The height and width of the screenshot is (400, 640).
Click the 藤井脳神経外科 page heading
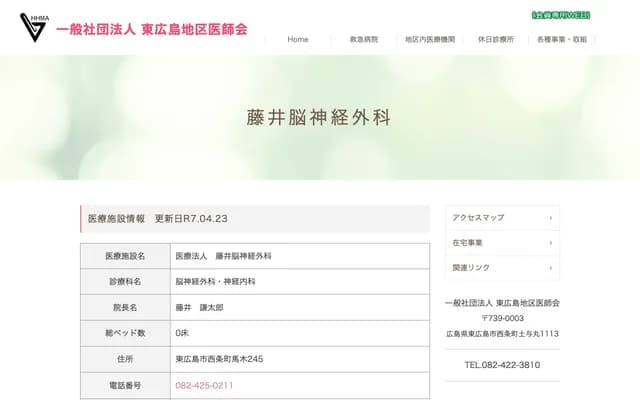[x=319, y=118]
